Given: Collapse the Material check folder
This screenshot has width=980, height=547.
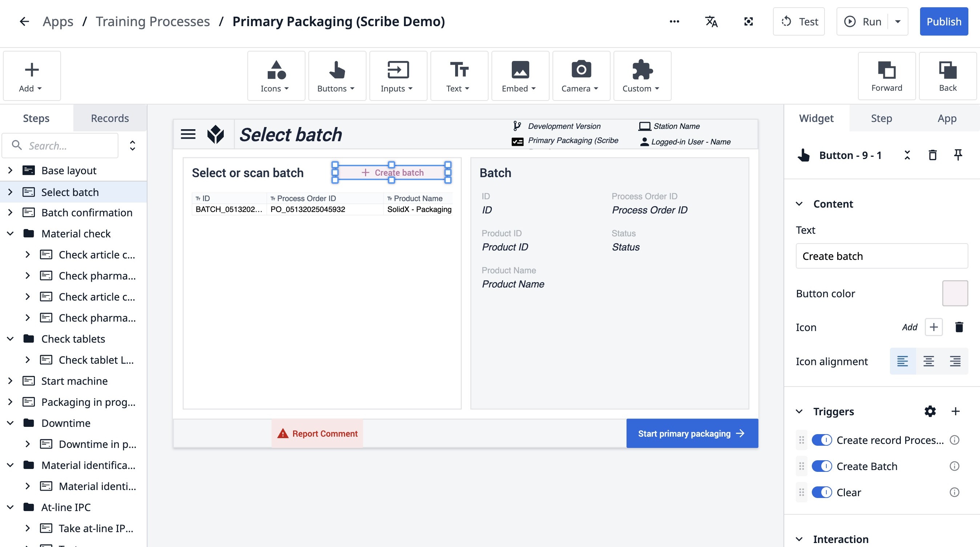Looking at the screenshot, I should coord(11,233).
